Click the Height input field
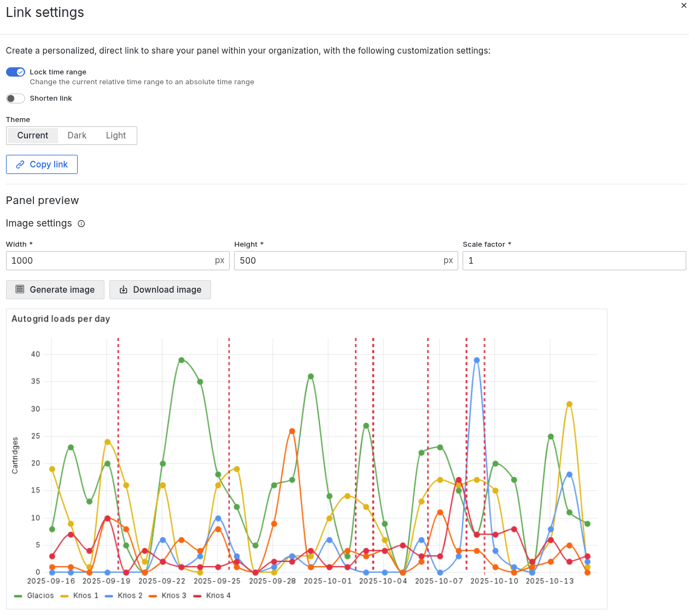689x616 pixels. (x=346, y=261)
